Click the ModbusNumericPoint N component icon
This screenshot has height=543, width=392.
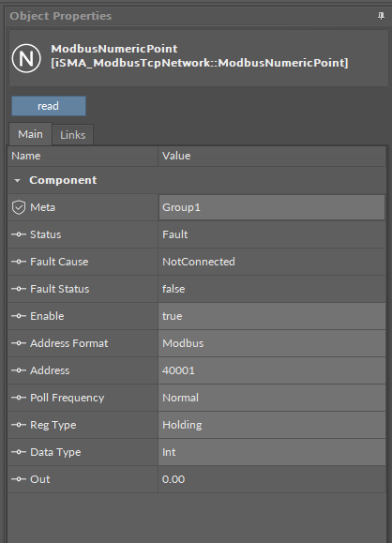[26, 58]
